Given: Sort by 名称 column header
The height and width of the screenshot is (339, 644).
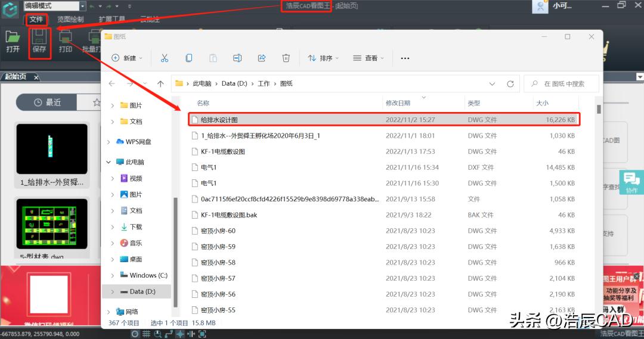Looking at the screenshot, I should (x=203, y=103).
